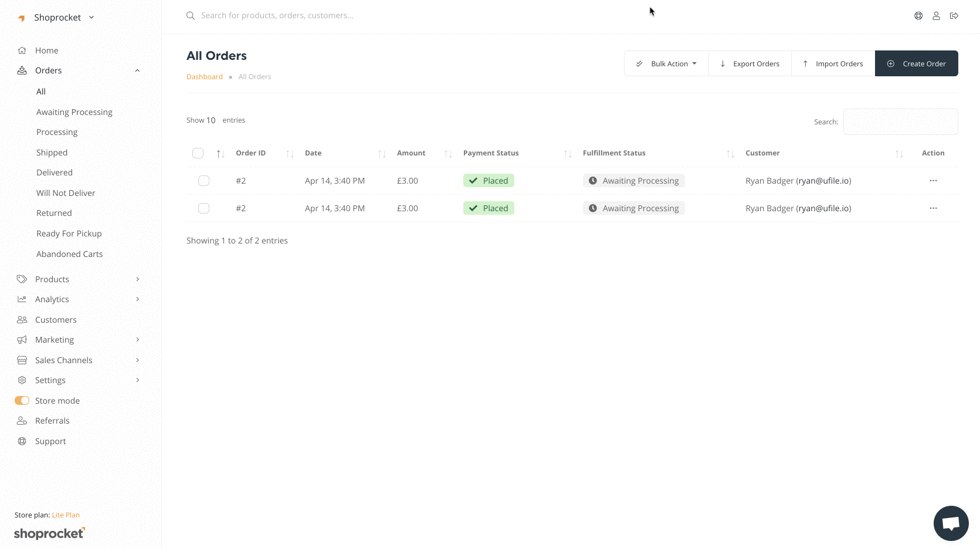Image resolution: width=980 pixels, height=548 pixels.
Task: Open Awaiting Processing orders list
Action: click(x=74, y=112)
